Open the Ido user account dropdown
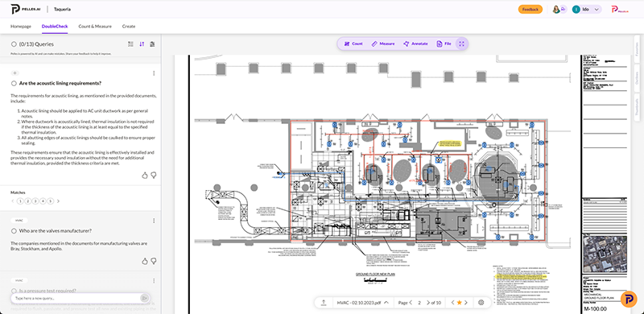Viewport: 644px width, 314px height. [587, 9]
